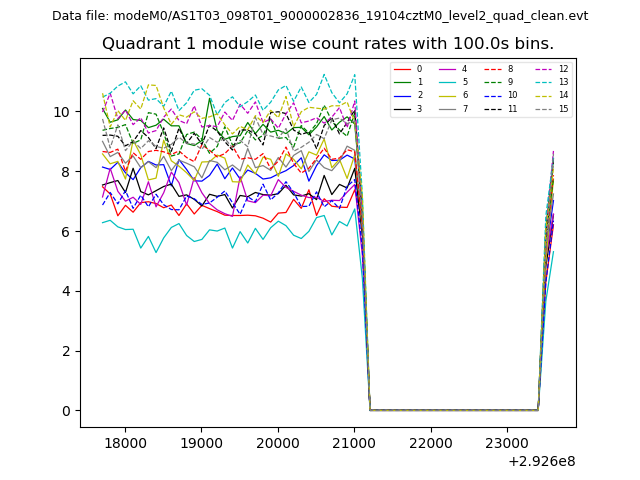Viewport: 640px width, 480px height.
Task: Click the data file path text at top
Action: coord(320,16)
